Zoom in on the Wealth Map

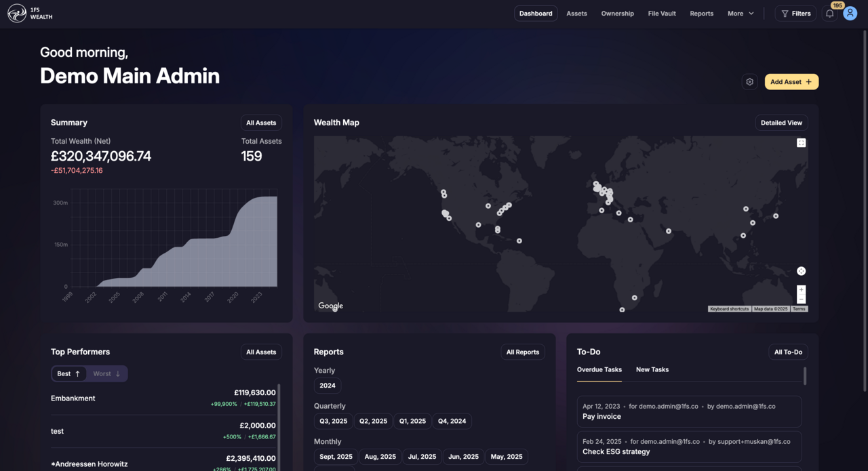[801, 290]
